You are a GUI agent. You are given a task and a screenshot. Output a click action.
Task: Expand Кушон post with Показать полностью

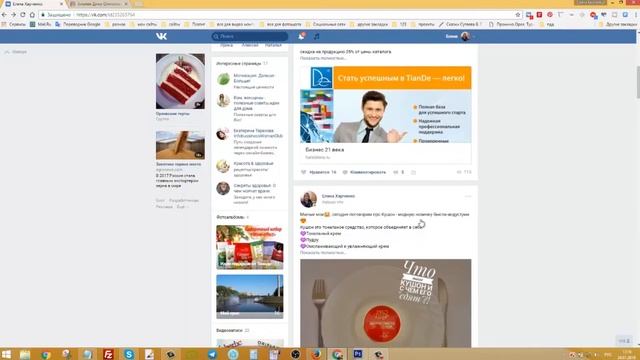(323, 253)
